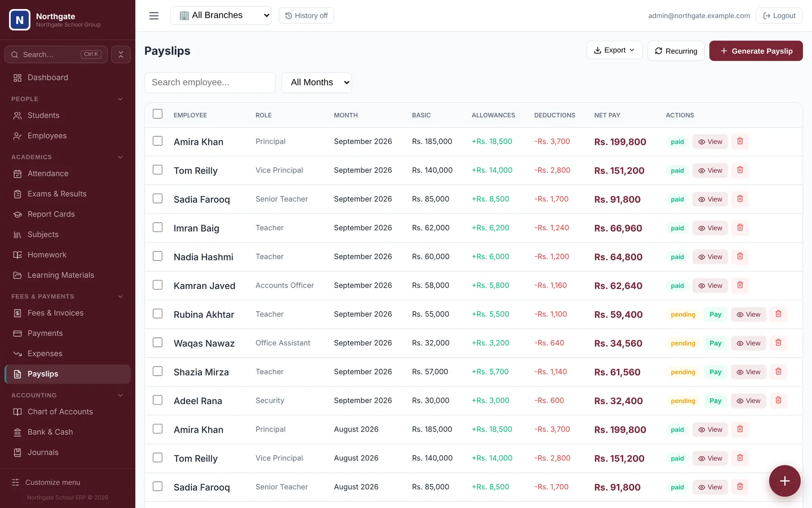Go to Chart of Accounts

pyautogui.click(x=60, y=412)
